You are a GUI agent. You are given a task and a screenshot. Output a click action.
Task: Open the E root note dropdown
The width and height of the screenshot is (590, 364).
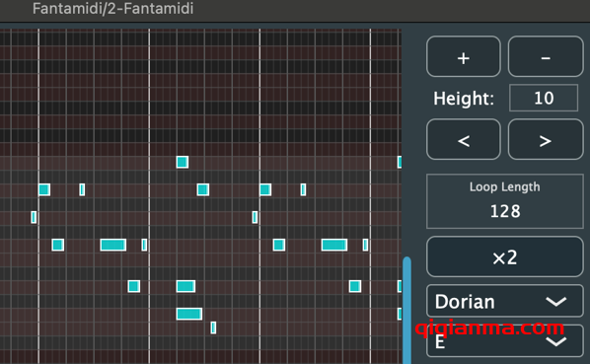pyautogui.click(x=504, y=341)
